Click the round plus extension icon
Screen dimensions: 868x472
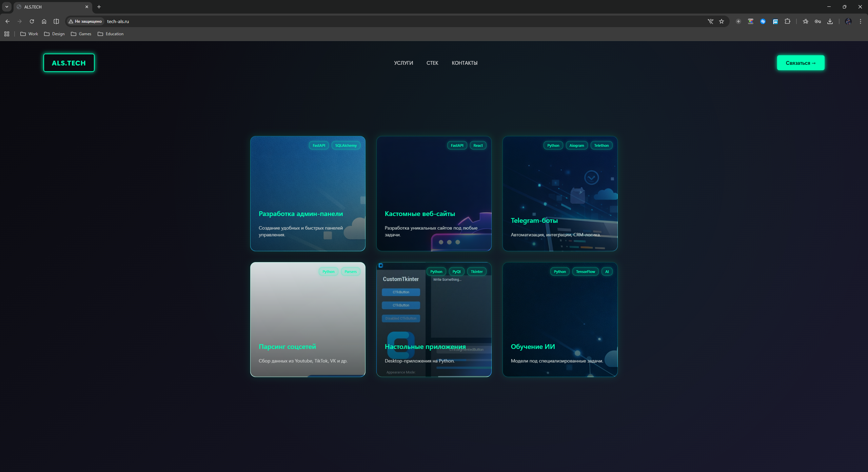pyautogui.click(x=738, y=21)
